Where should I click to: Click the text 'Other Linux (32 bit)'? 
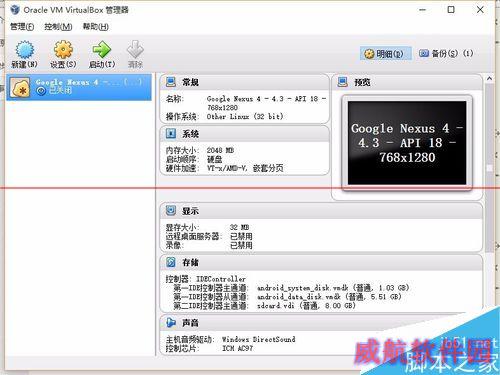pyautogui.click(x=245, y=117)
